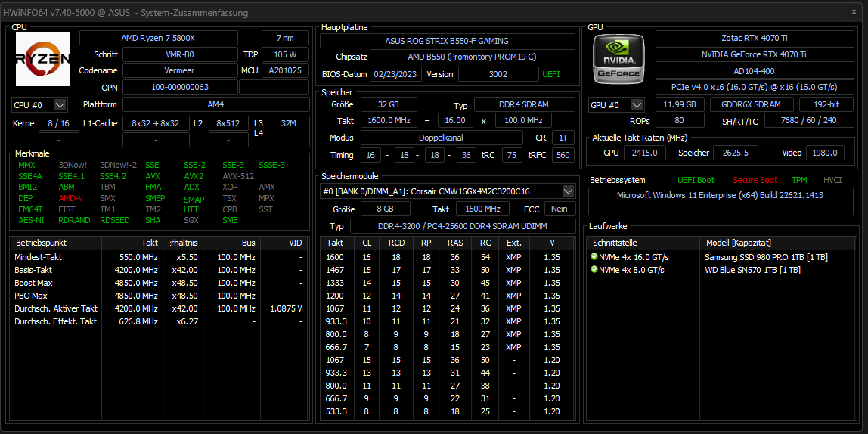868x434 pixels.
Task: Click the CL column header in timing table
Action: 367,243
